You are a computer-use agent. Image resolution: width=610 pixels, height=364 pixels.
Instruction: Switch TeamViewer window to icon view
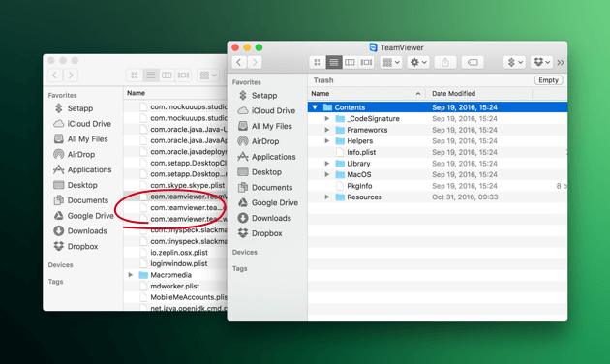(x=318, y=62)
